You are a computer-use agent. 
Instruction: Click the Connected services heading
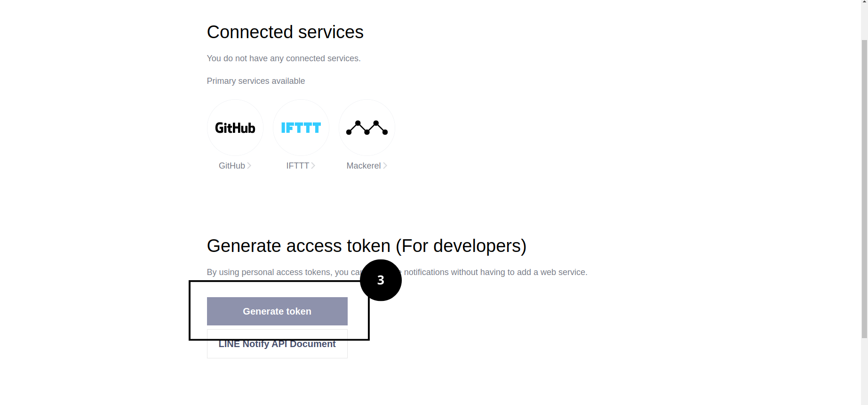pyautogui.click(x=285, y=32)
